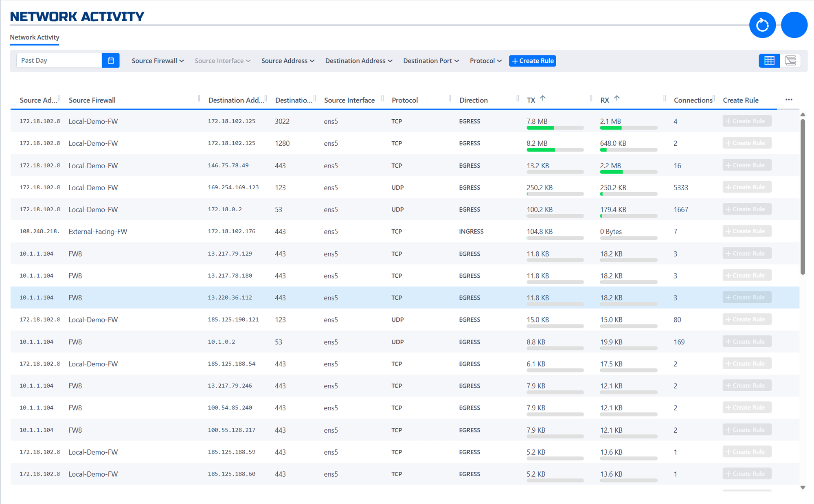Click the 13.2 KB TX value
This screenshot has height=504, width=814.
[x=538, y=166]
